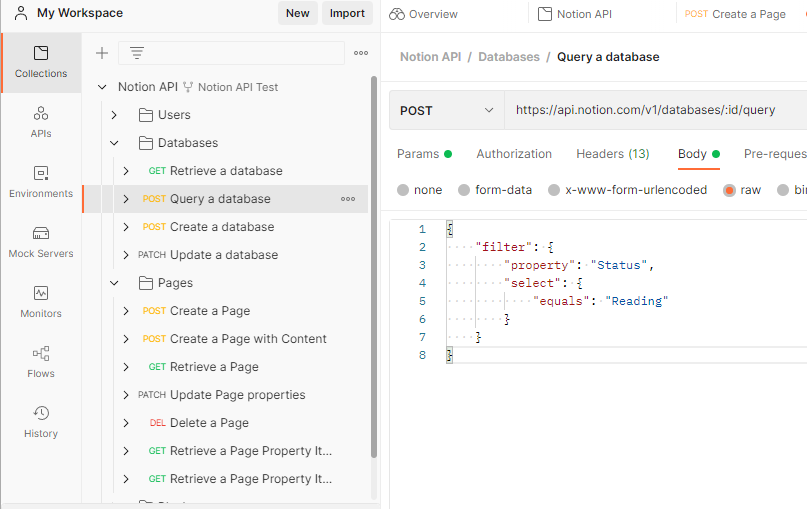
Task: Expand the Update a database request
Action: click(126, 255)
